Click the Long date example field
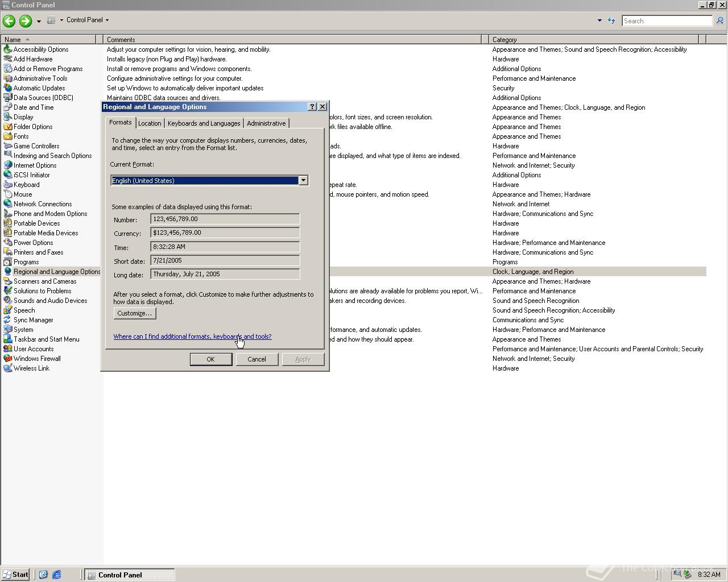Screen dimensions: 728x582 225,274
